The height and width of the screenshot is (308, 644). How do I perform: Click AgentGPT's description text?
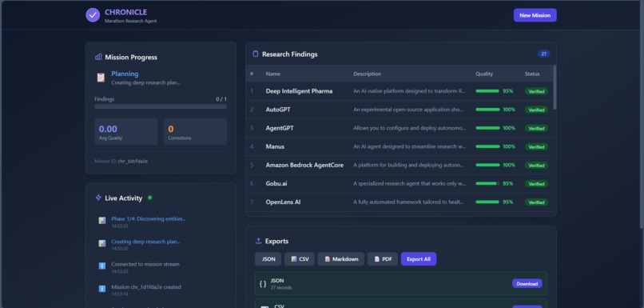409,128
